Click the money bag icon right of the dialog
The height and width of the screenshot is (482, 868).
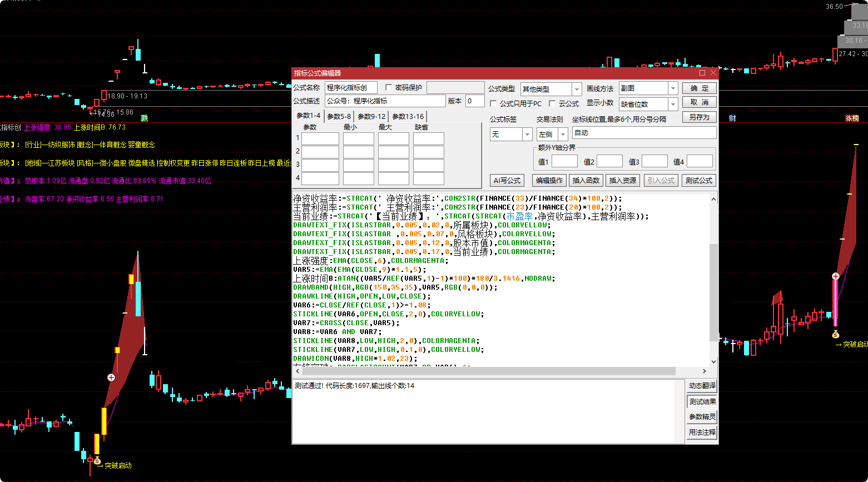(x=835, y=335)
